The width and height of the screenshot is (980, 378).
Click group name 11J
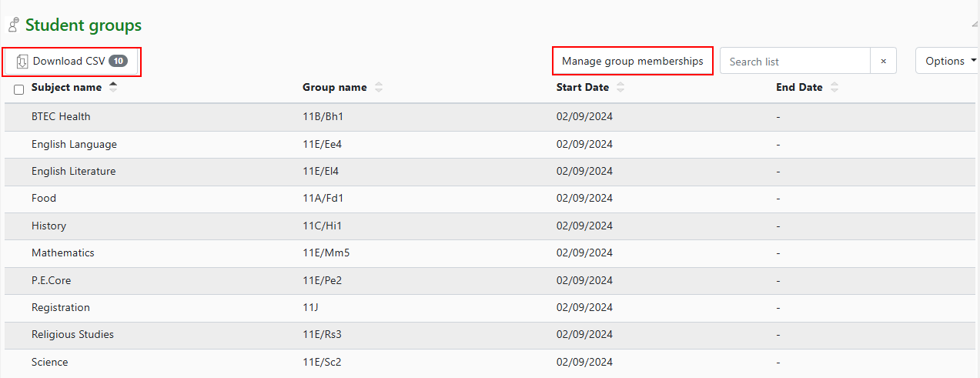310,308
